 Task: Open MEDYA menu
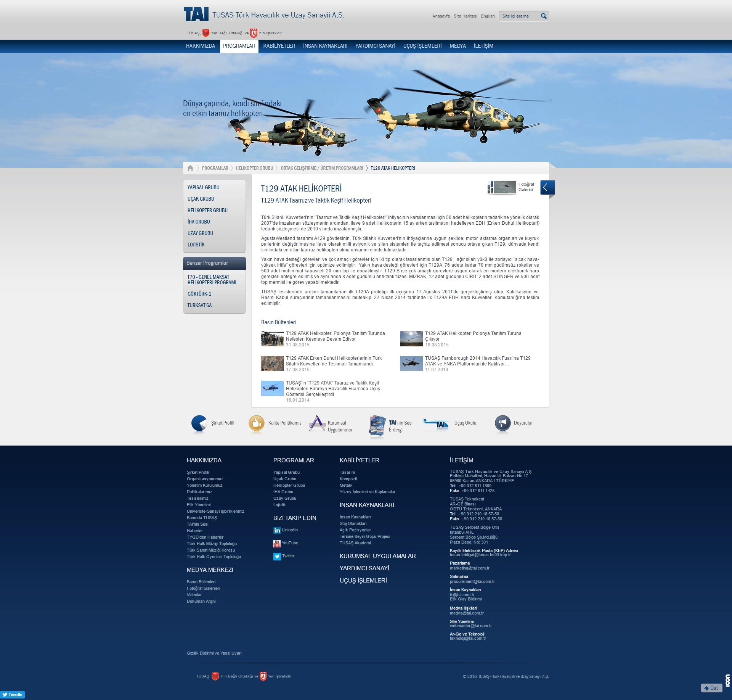point(457,46)
